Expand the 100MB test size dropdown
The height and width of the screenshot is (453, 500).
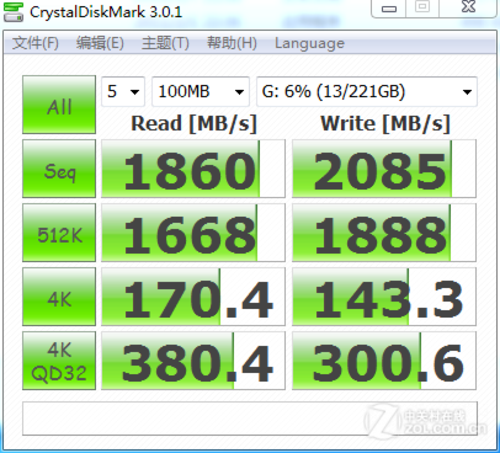[x=201, y=92]
